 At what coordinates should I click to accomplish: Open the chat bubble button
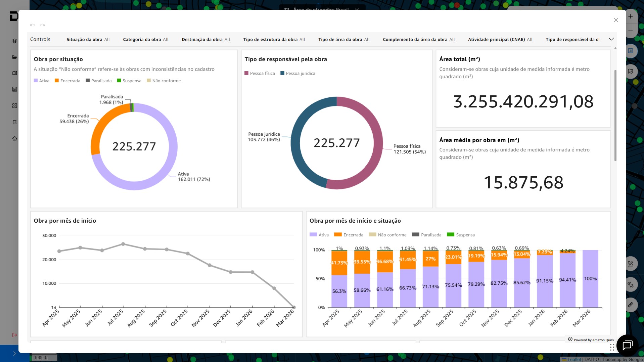627,345
